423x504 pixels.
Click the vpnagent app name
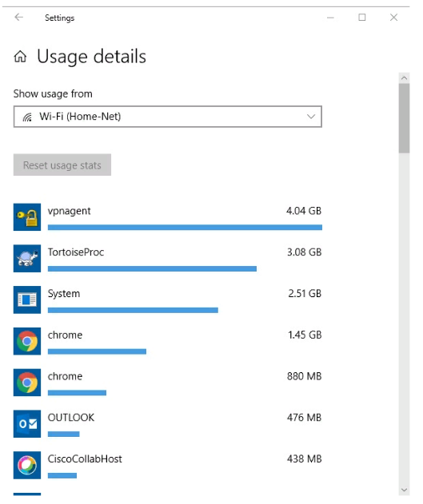pyautogui.click(x=69, y=212)
